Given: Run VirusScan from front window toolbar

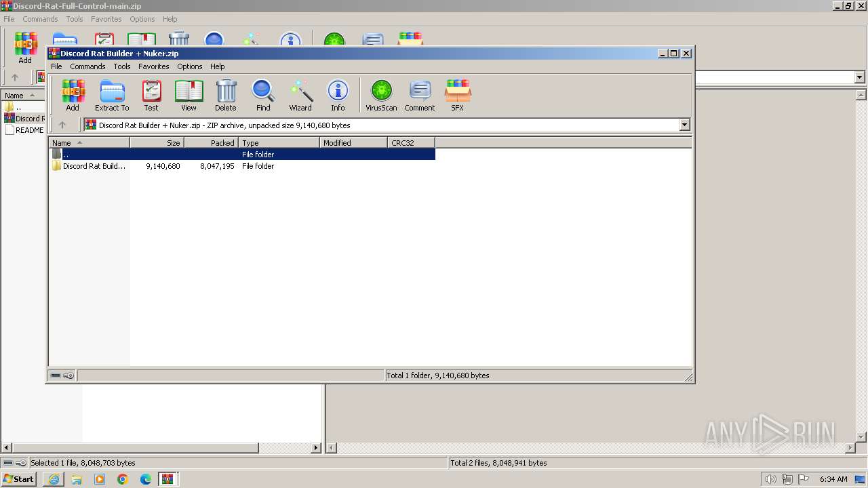Looking at the screenshot, I should point(381,95).
